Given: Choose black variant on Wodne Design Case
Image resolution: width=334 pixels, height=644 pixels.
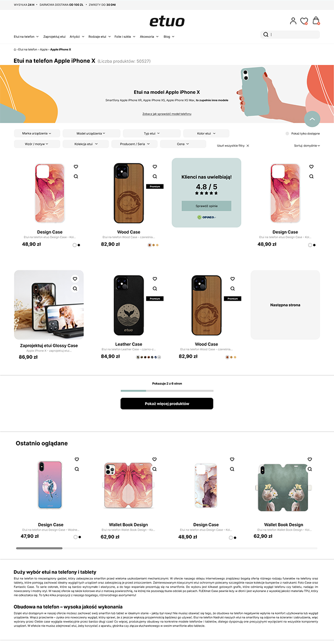Looking at the screenshot, I should point(80,537).
